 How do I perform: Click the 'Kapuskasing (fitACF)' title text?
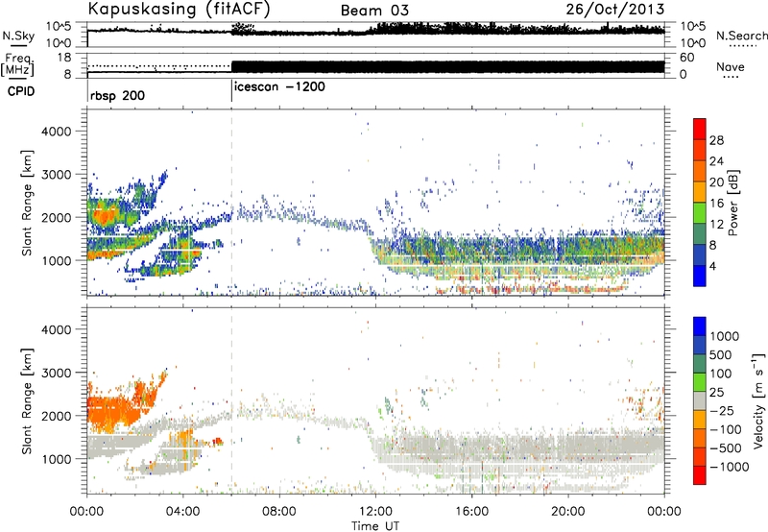[x=179, y=10]
